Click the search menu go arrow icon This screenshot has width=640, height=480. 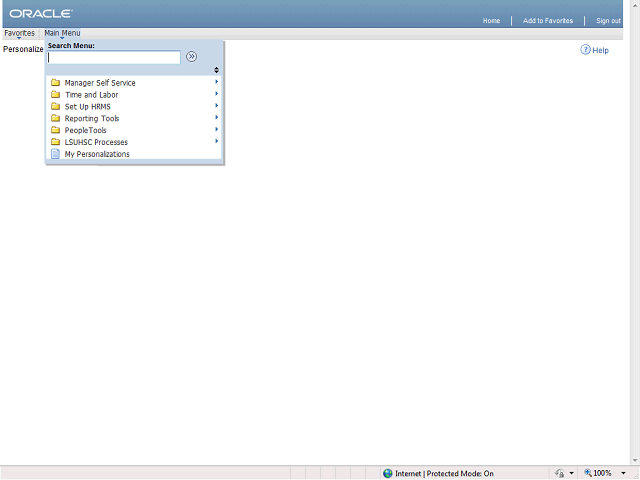click(x=191, y=56)
